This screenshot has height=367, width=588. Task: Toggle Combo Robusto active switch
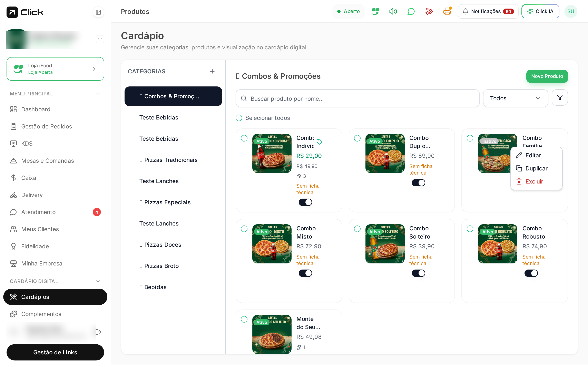531,273
